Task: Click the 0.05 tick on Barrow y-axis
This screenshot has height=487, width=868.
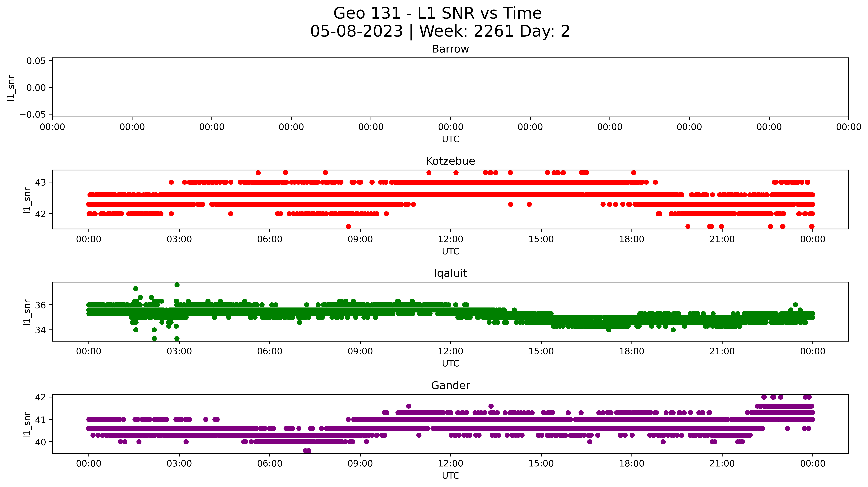Action: tap(36, 61)
